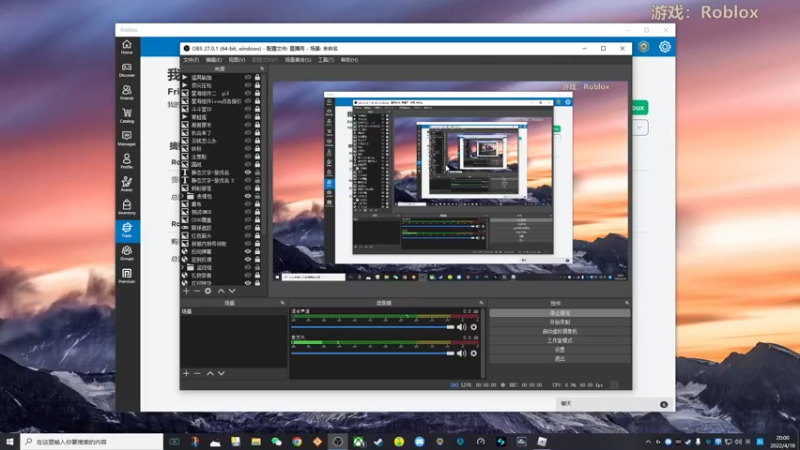This screenshot has width=800, height=450.
Task: Open the Roblox 聊天 chat bar
Action: (615, 404)
